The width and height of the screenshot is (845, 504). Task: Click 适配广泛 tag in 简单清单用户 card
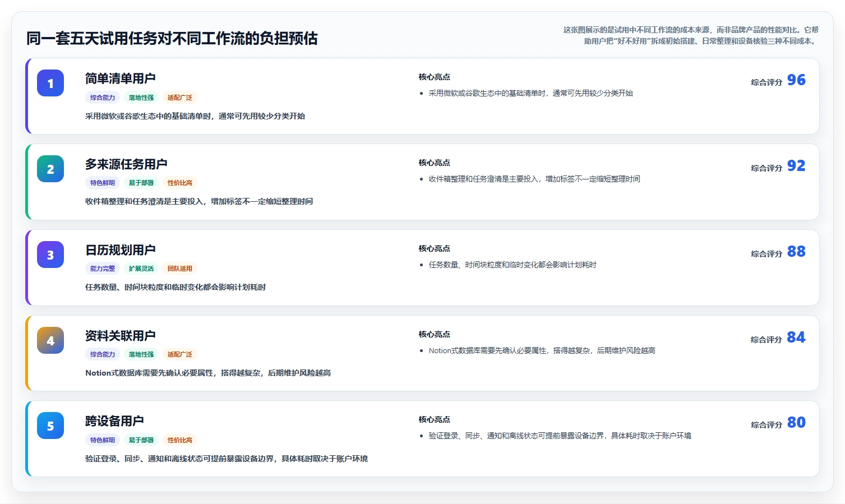click(180, 98)
